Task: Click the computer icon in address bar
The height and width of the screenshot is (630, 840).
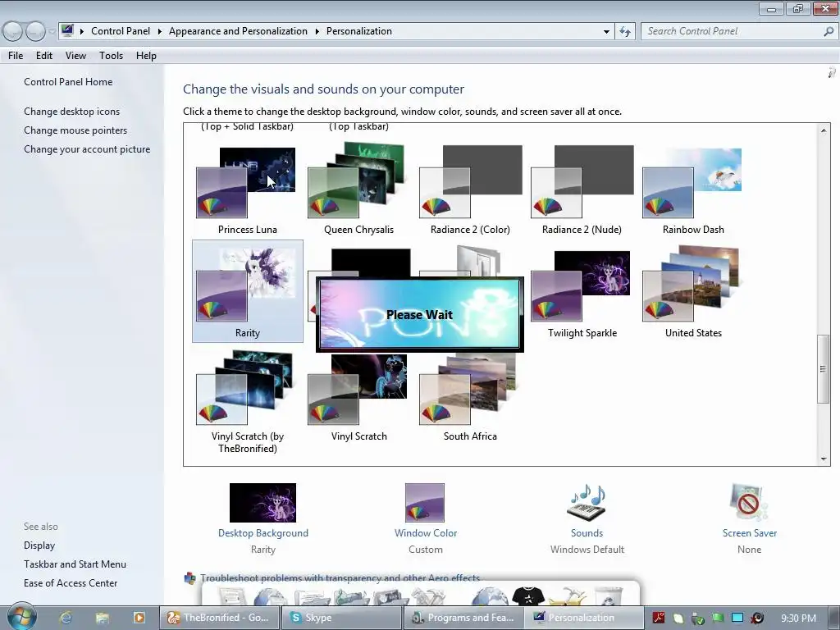Action: tap(67, 30)
